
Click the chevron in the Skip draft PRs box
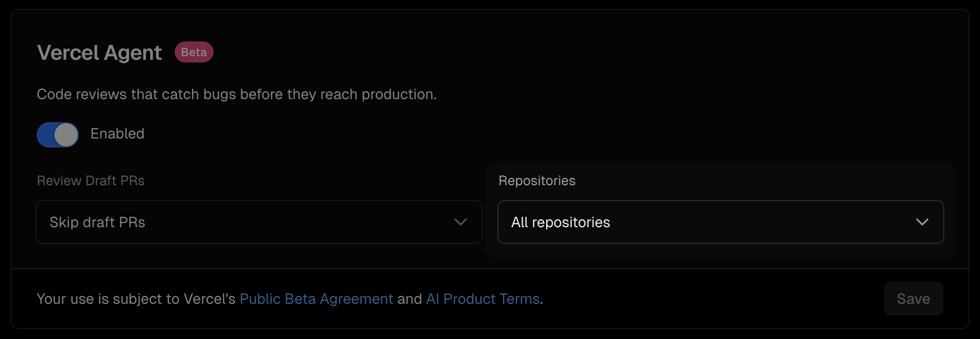click(x=460, y=222)
